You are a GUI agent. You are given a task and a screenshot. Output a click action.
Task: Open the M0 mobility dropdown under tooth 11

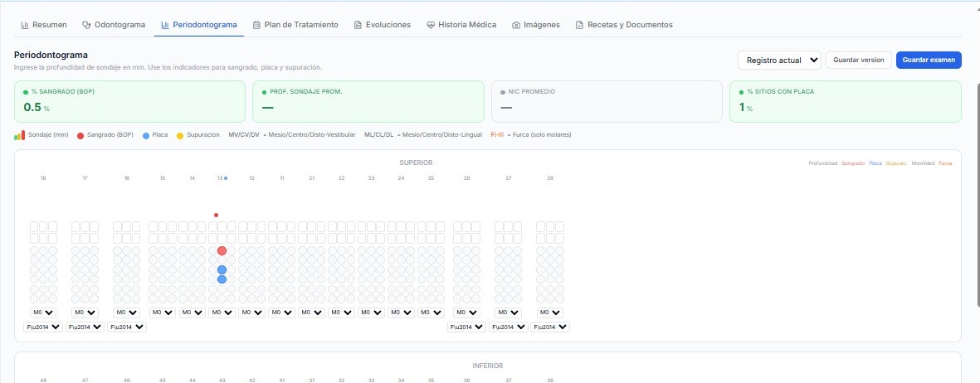[x=282, y=313]
